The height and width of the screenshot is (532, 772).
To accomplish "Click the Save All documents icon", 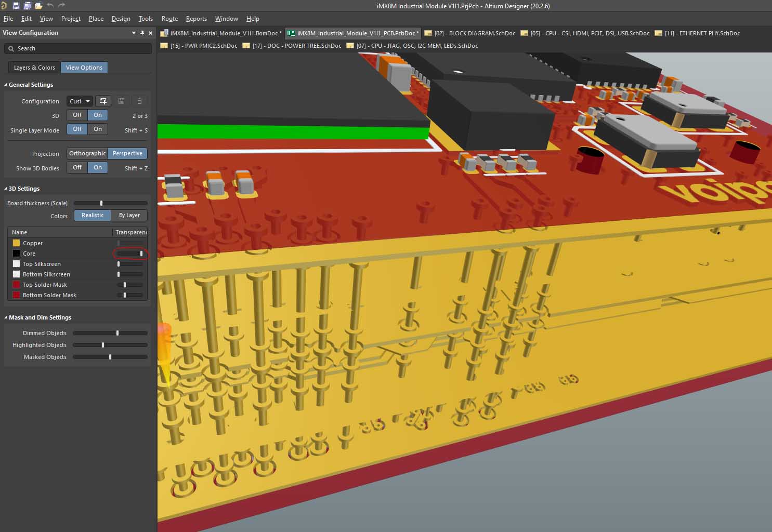I will (x=27, y=6).
